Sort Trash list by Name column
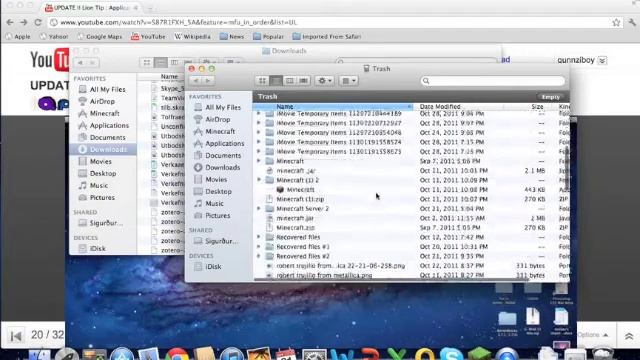The height and width of the screenshot is (360, 640). pos(333,107)
